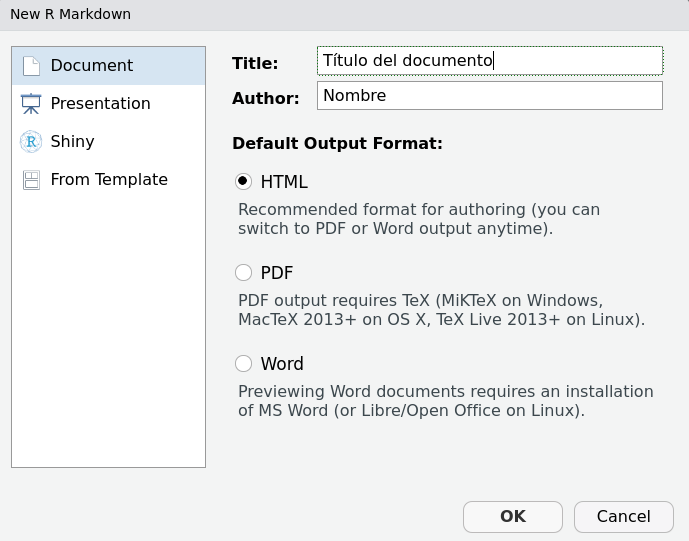Pick the From Template entry label
This screenshot has height=541, width=689.
coord(109,180)
